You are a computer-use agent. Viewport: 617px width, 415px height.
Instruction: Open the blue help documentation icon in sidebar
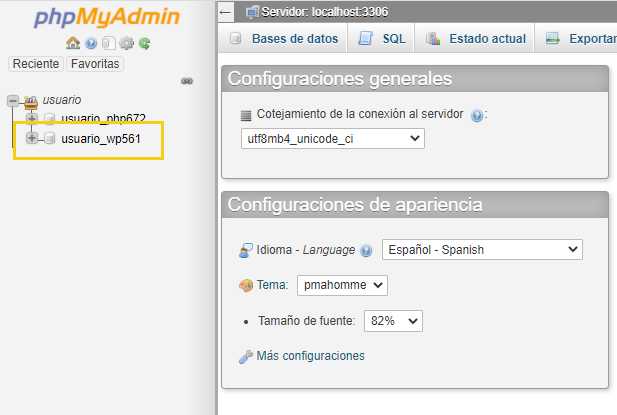pyautogui.click(x=91, y=43)
